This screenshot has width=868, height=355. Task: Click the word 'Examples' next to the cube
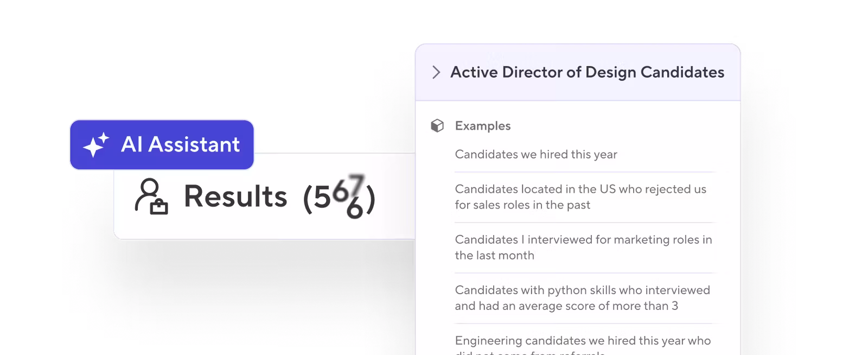pyautogui.click(x=482, y=126)
